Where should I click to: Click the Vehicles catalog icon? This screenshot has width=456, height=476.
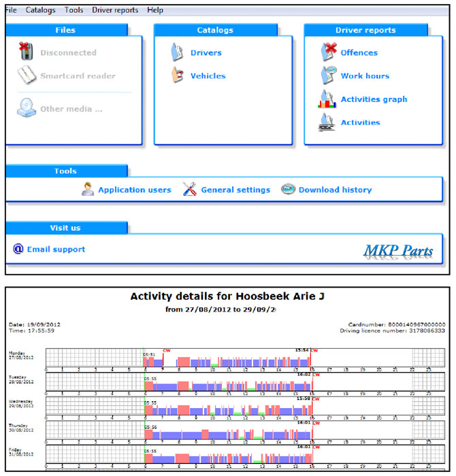point(178,75)
